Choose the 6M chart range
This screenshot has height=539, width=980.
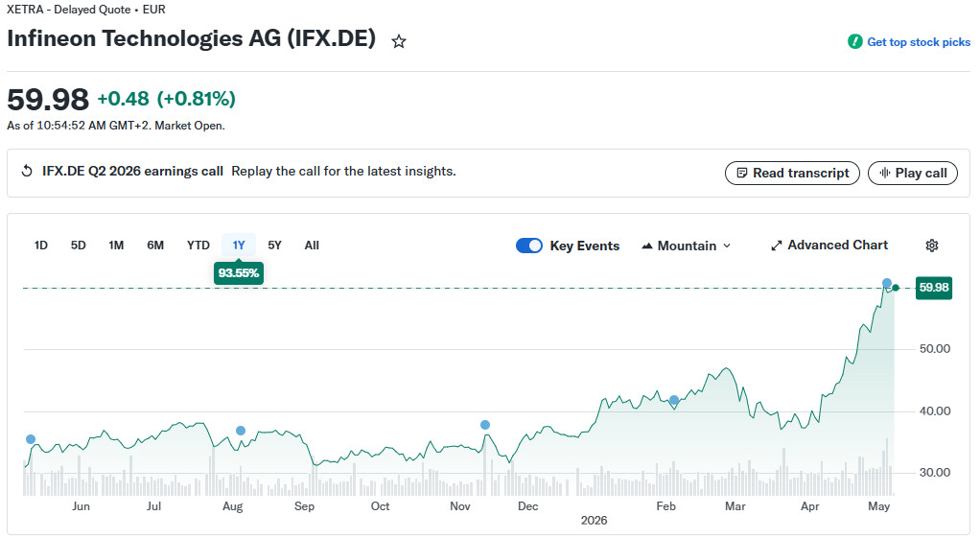coord(155,246)
